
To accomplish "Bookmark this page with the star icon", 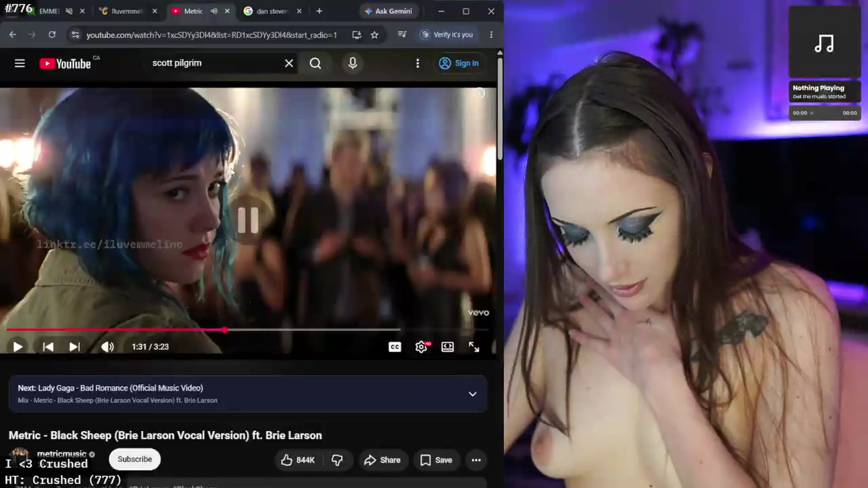I will click(x=374, y=35).
